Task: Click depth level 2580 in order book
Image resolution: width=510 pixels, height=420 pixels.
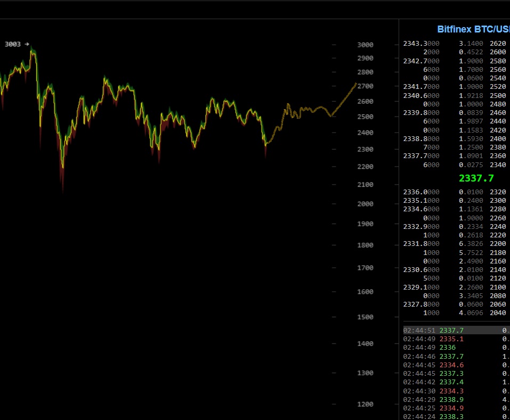Action: tap(498, 61)
